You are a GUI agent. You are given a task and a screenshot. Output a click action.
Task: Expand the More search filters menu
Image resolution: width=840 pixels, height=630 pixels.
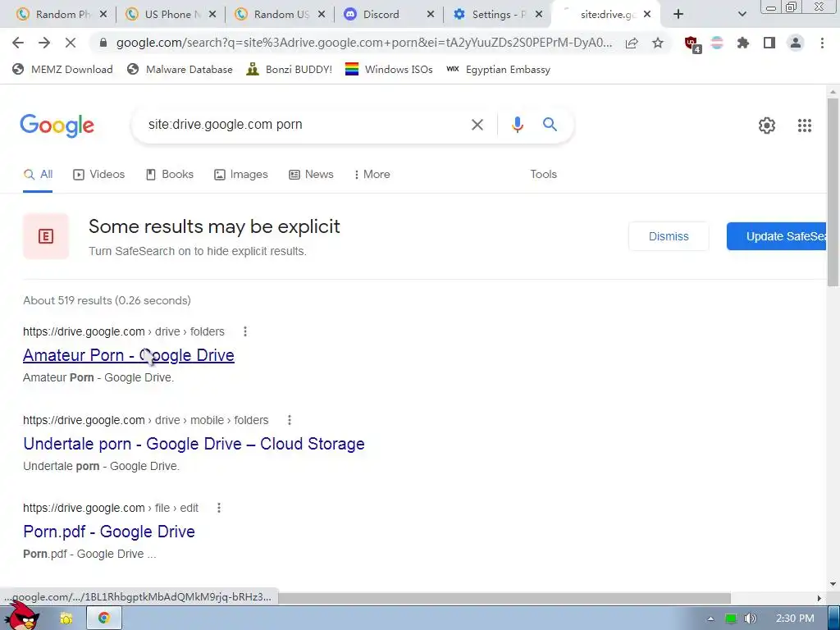372,174
